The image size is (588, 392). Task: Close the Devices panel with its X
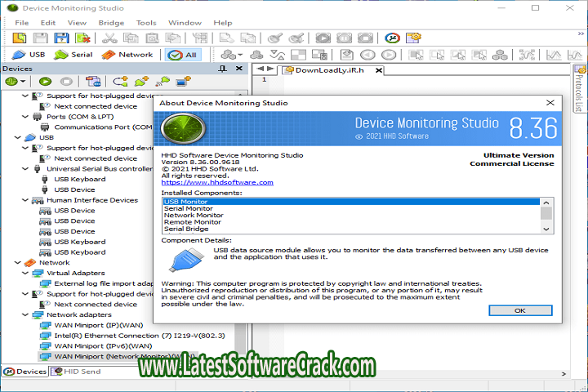pos(237,69)
